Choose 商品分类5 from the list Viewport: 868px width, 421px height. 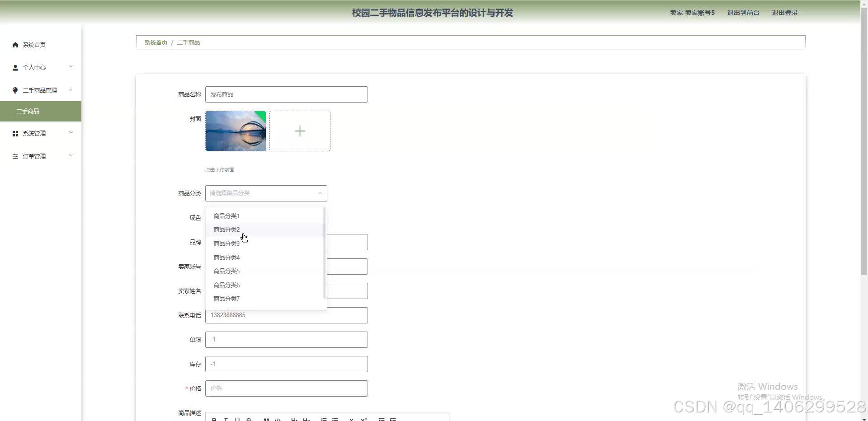click(265, 271)
